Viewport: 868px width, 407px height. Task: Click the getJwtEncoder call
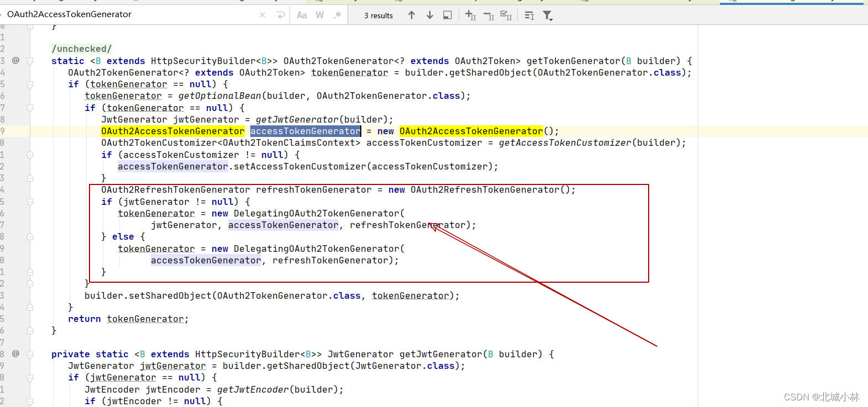point(252,390)
